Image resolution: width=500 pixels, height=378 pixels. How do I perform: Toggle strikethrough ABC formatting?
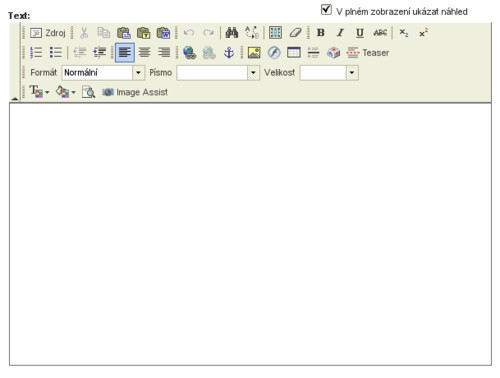point(380,33)
